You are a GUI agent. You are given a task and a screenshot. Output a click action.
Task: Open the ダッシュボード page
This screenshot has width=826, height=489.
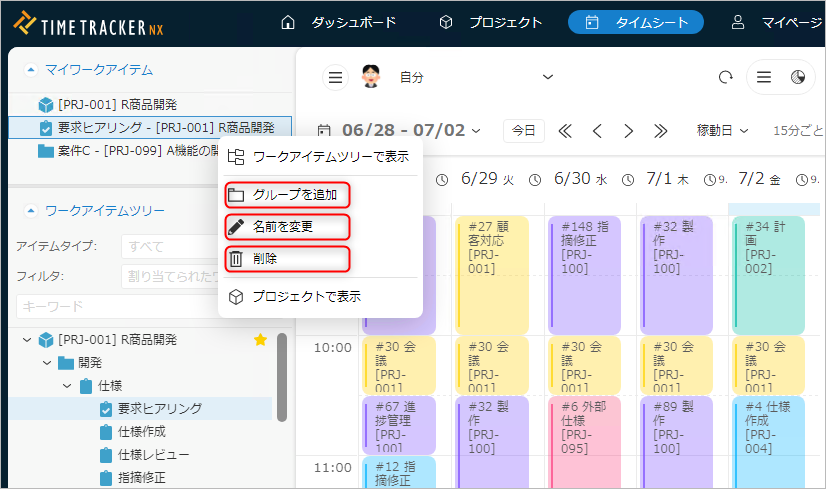(340, 22)
